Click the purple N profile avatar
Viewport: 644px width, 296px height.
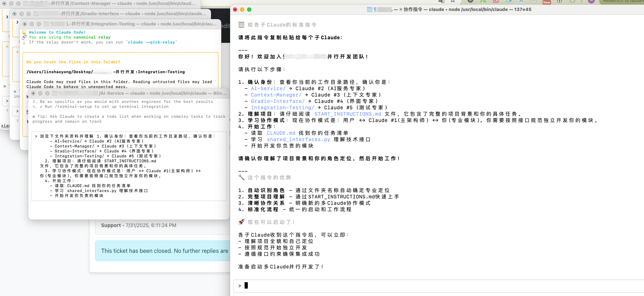(591, 1)
